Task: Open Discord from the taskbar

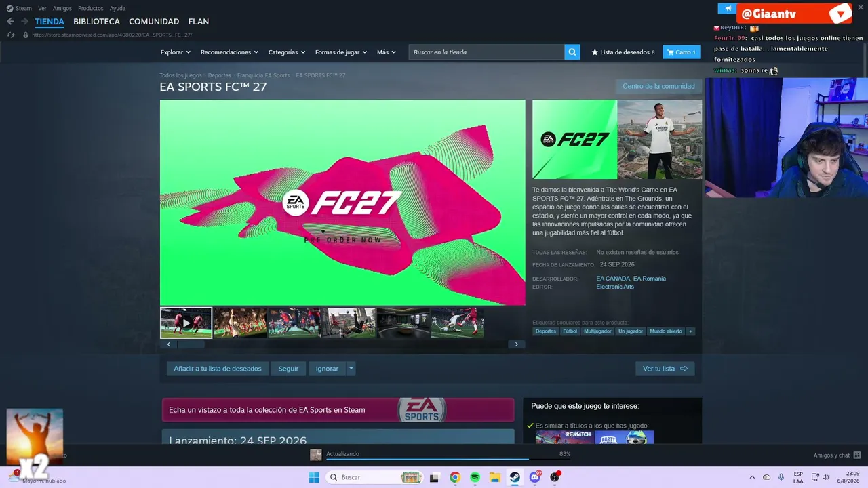Action: tap(535, 477)
